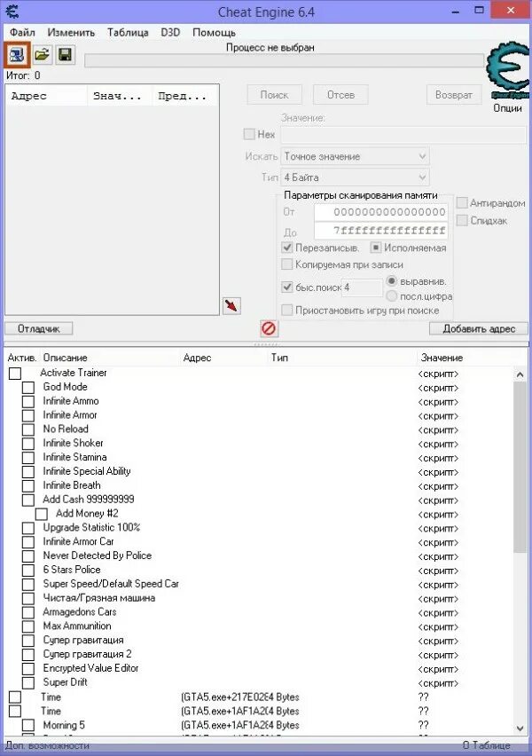Viewport: 532px width, 756px height.
Task: Select the Encrypted Value Editor row text
Action: [x=90, y=668]
